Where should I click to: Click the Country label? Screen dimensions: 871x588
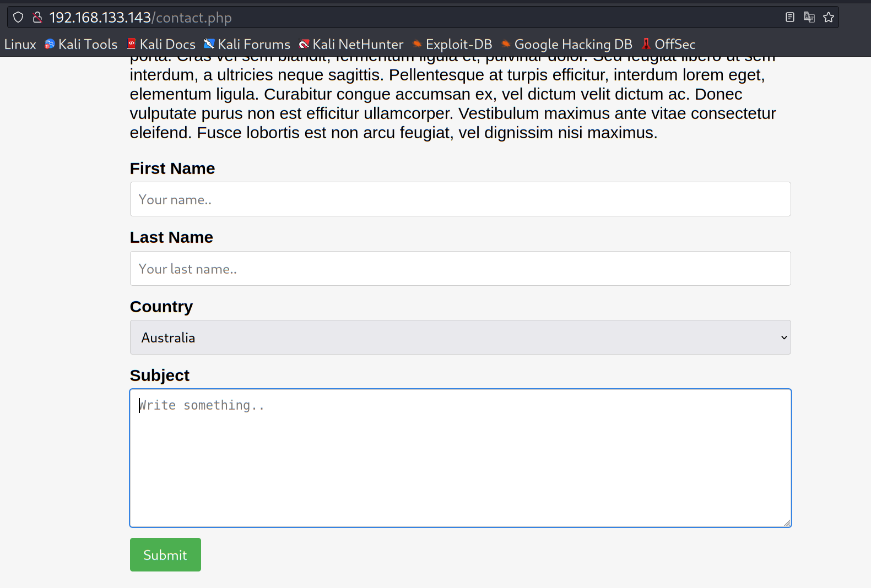(161, 307)
